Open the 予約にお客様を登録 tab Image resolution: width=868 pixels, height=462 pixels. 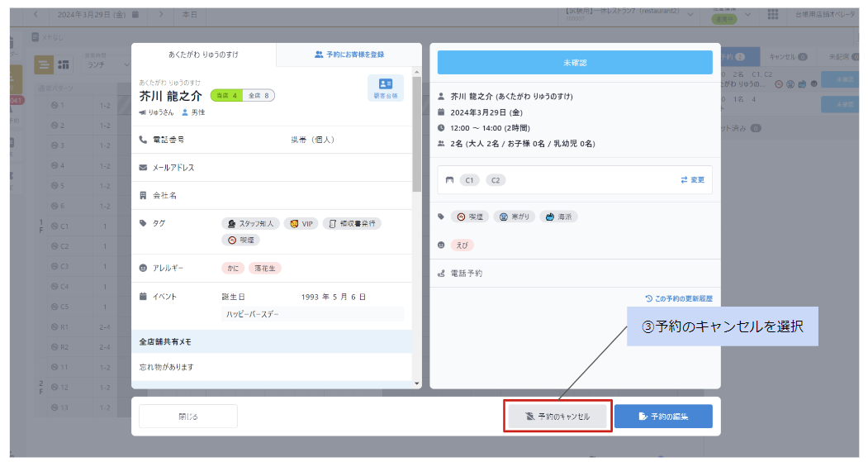point(349,55)
